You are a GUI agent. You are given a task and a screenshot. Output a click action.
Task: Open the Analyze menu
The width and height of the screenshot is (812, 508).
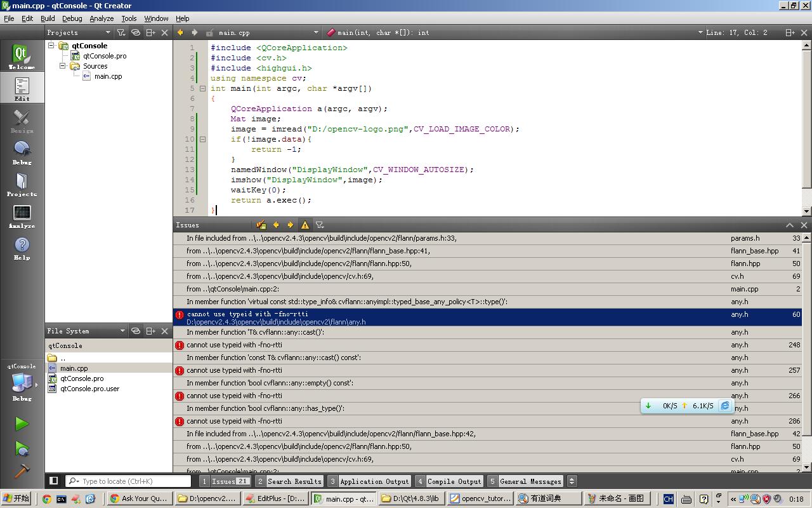pos(101,18)
